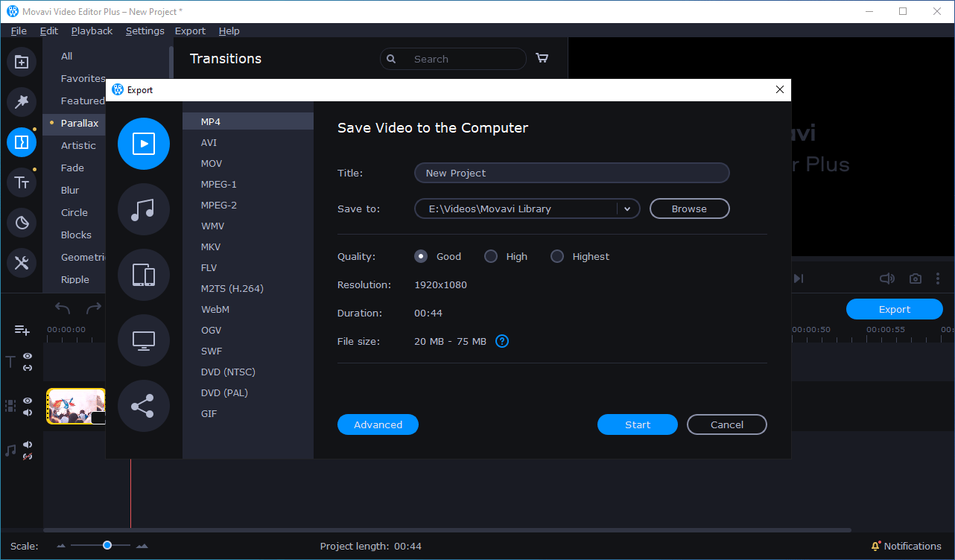This screenshot has height=560, width=955.
Task: Click the Browse button
Action: pyautogui.click(x=689, y=209)
